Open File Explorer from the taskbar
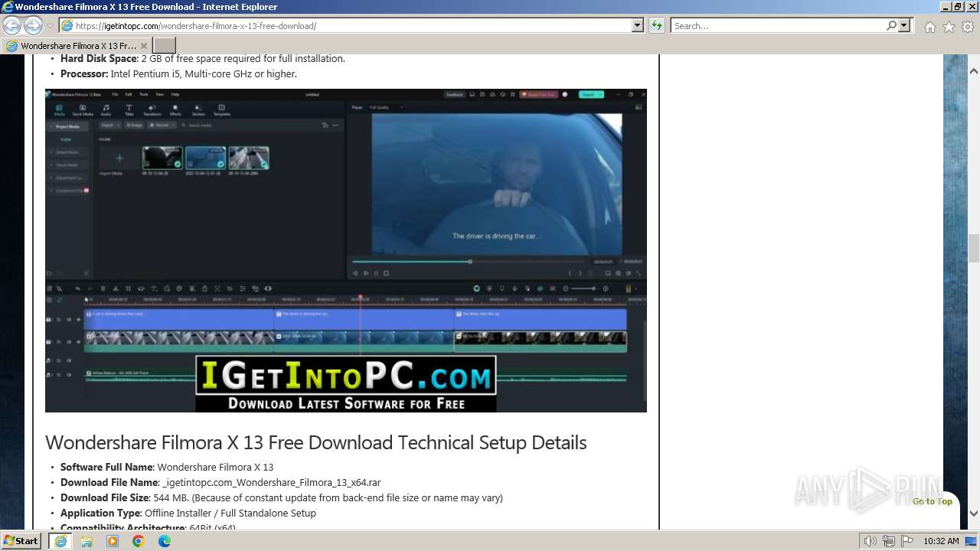Image resolution: width=980 pixels, height=551 pixels. [87, 541]
